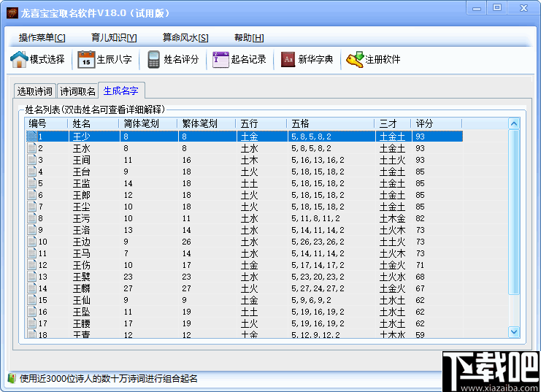Image resolution: width=541 pixels, height=392 pixels.
Task: Open 帮助[H] menu
Action: coord(249,37)
